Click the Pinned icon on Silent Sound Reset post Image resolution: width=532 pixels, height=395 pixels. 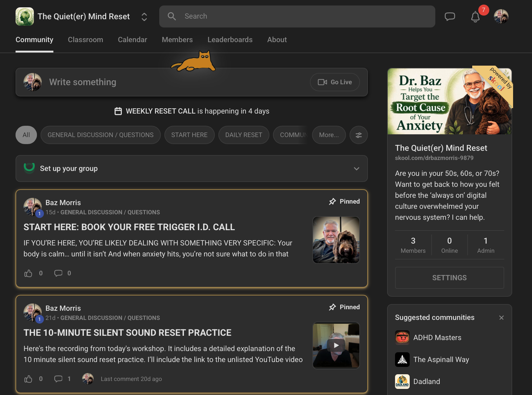(332, 307)
